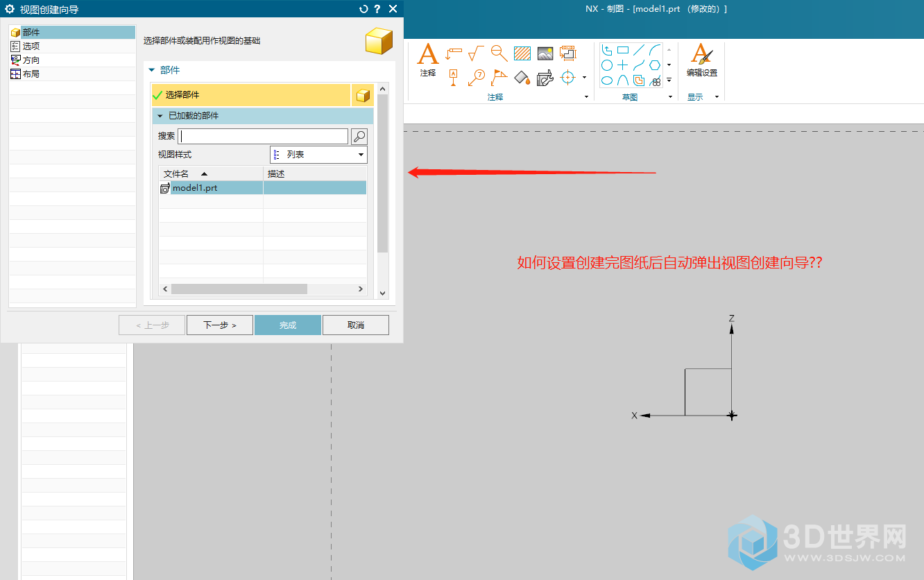Viewport: 924px width, 580px height.
Task: Expand the full sketch gallery list
Action: click(669, 80)
